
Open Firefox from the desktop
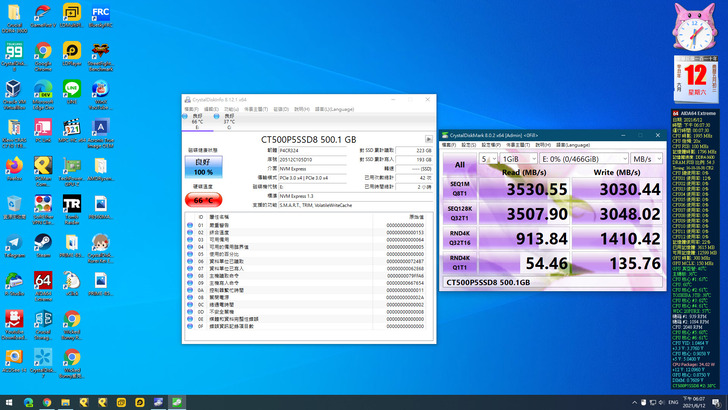pyautogui.click(x=14, y=166)
